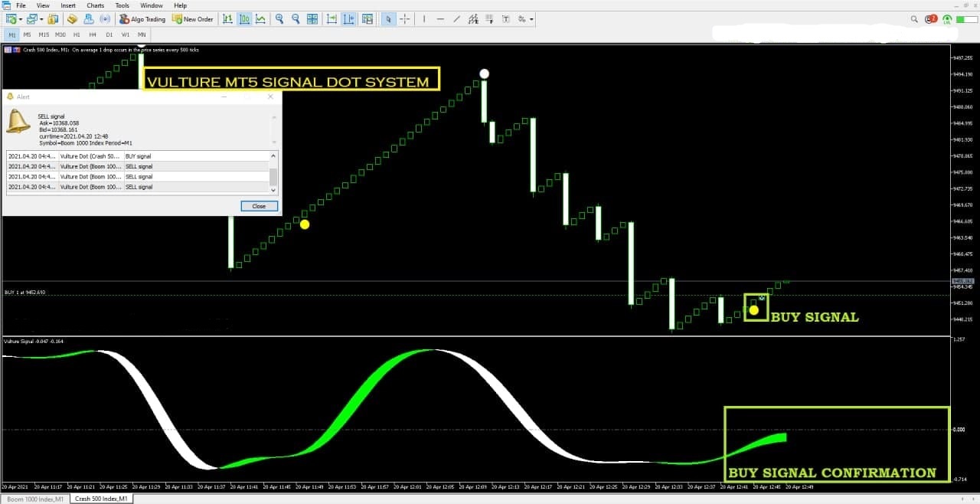The image size is (980, 504).
Task: Select the horizontal line drawing tool
Action: tap(440, 18)
